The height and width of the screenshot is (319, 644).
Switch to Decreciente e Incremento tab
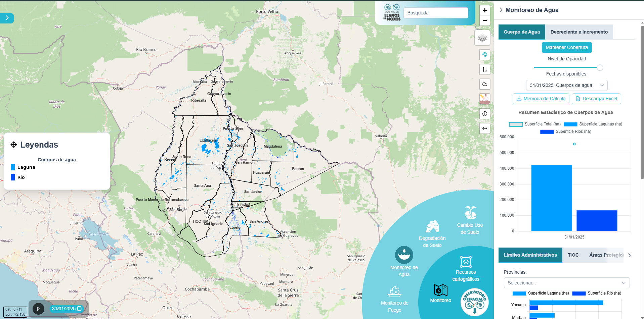[579, 32]
